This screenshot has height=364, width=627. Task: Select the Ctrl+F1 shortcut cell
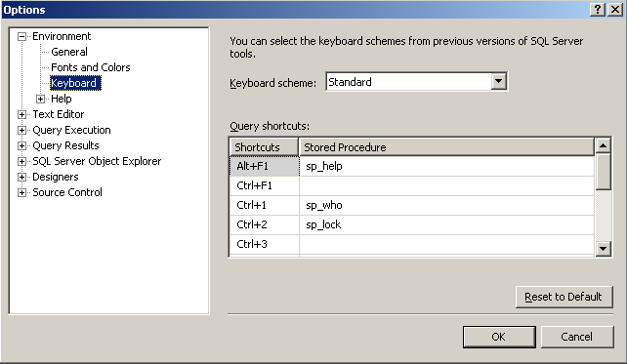(x=265, y=185)
